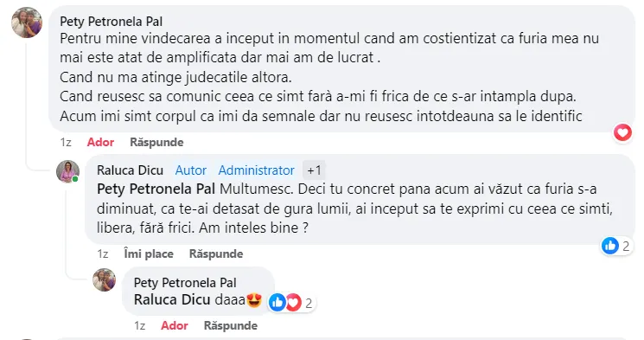Toggle 'Ador' on the 'daaa' reply
Image resolution: width=644 pixels, height=340 pixels.
pos(175,325)
